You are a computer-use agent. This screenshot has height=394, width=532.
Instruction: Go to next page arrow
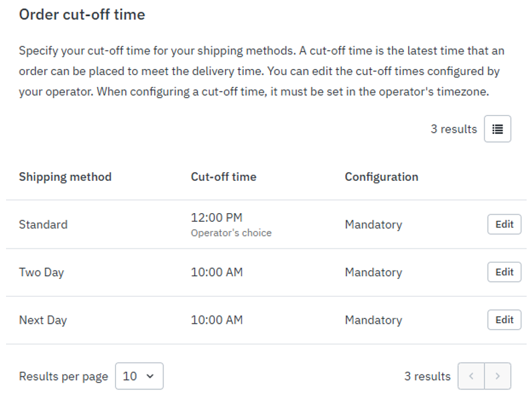coord(497,376)
